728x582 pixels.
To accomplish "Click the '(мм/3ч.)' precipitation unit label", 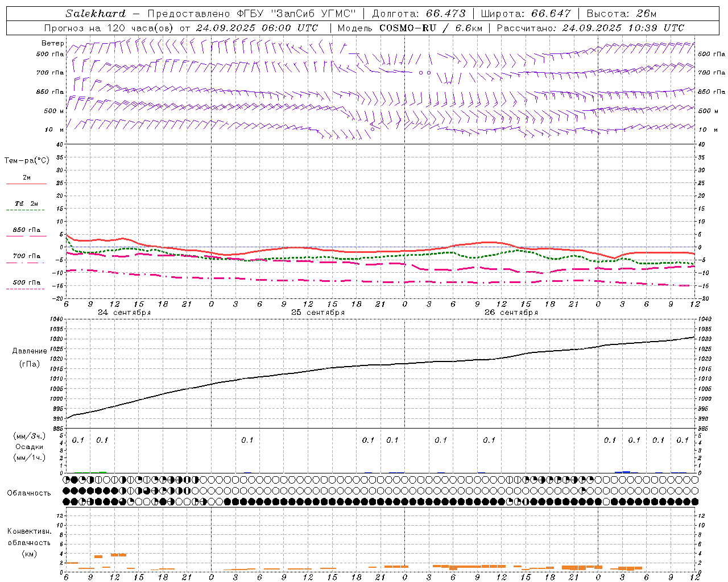I will 30,436.
